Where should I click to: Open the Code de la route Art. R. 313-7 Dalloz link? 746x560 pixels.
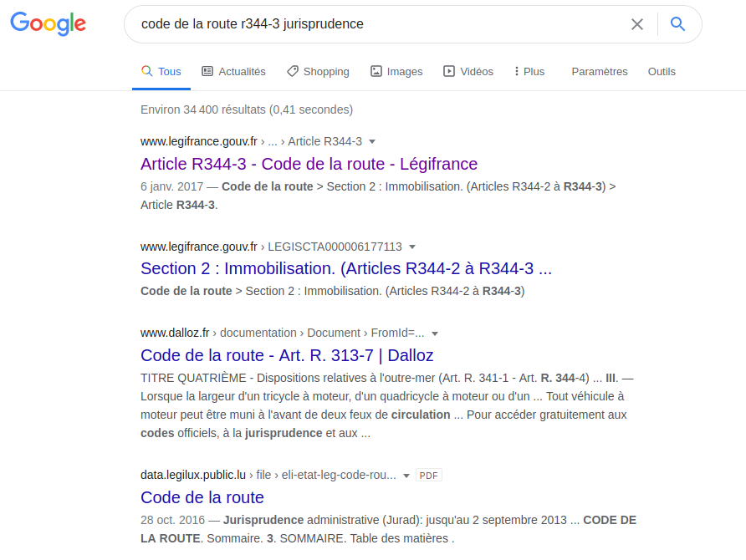287,355
